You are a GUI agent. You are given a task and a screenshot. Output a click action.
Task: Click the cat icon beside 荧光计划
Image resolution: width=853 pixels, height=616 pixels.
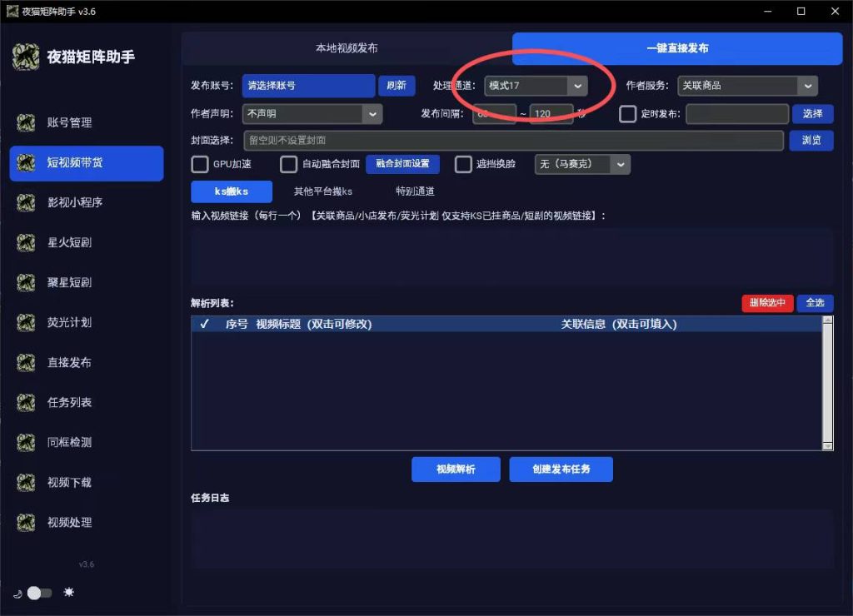point(26,322)
